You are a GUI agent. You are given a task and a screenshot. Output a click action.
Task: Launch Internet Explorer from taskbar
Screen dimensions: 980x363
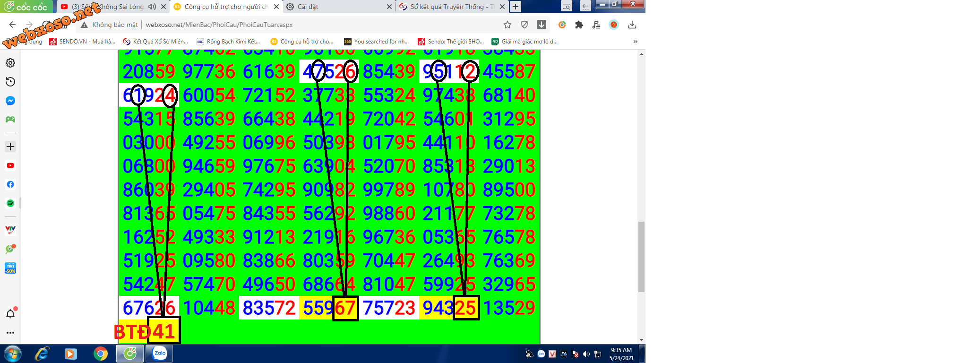42,354
